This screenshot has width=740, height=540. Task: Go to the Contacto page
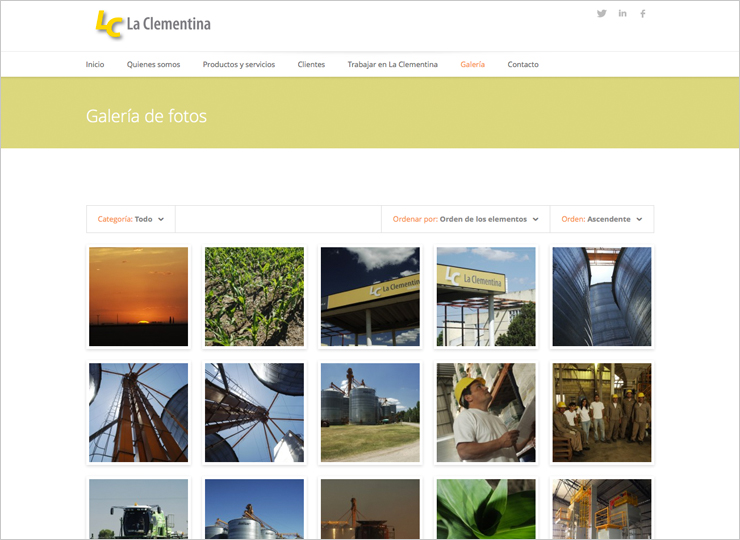pos(523,64)
